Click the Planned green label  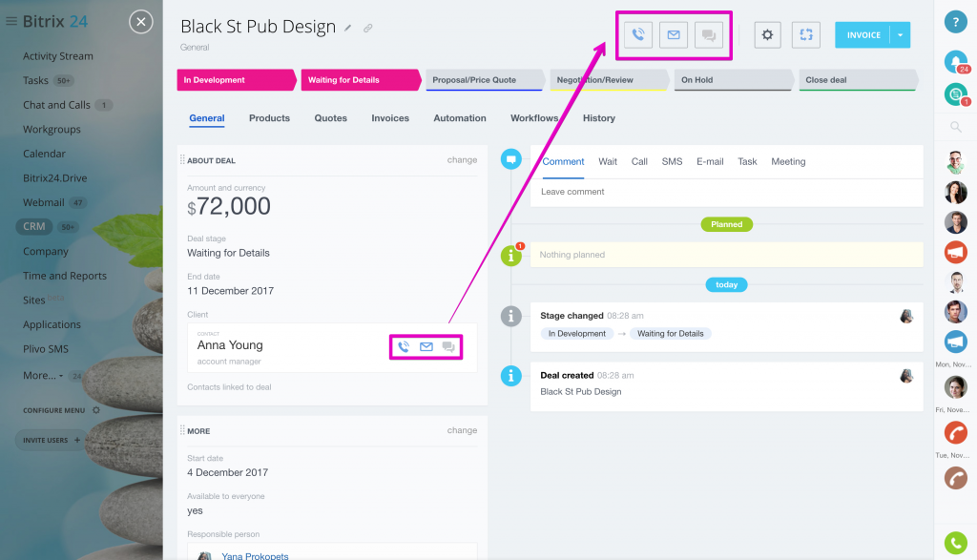(726, 224)
